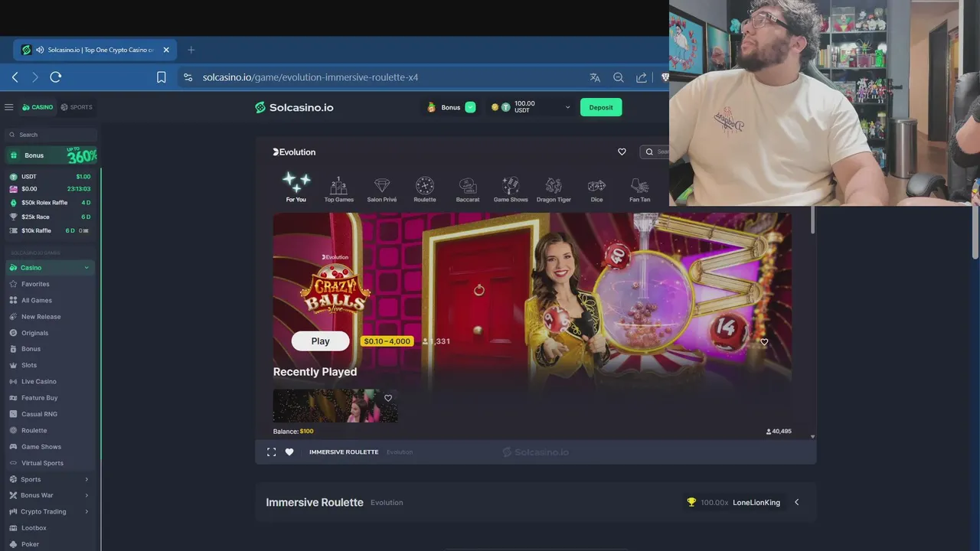This screenshot has width=980, height=551.
Task: Click the lobby favorites heart icon
Action: click(x=622, y=152)
